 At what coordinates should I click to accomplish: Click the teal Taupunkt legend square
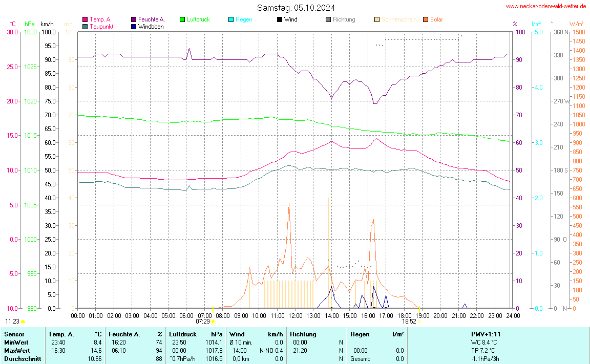point(85,26)
